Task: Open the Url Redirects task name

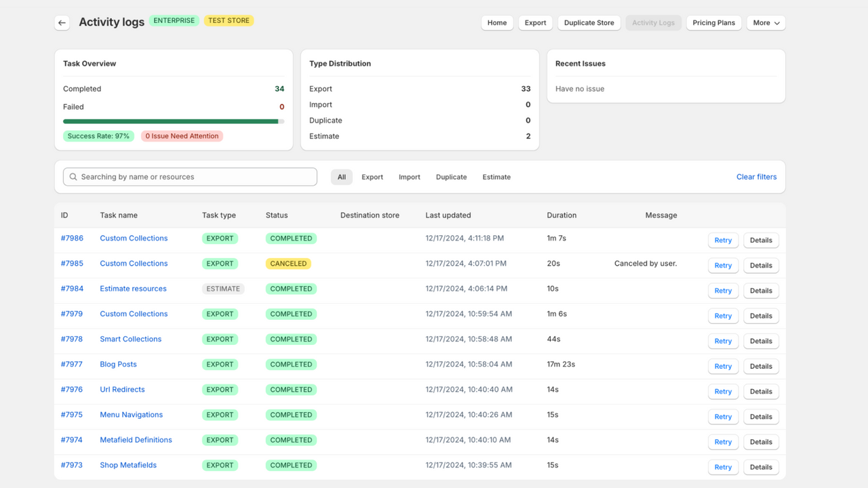Action: pyautogui.click(x=122, y=389)
